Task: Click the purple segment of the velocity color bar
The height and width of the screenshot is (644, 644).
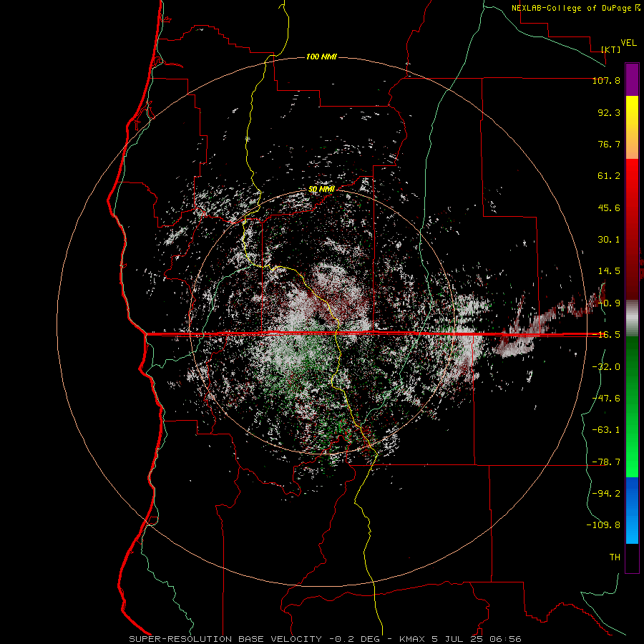Action: [632, 79]
